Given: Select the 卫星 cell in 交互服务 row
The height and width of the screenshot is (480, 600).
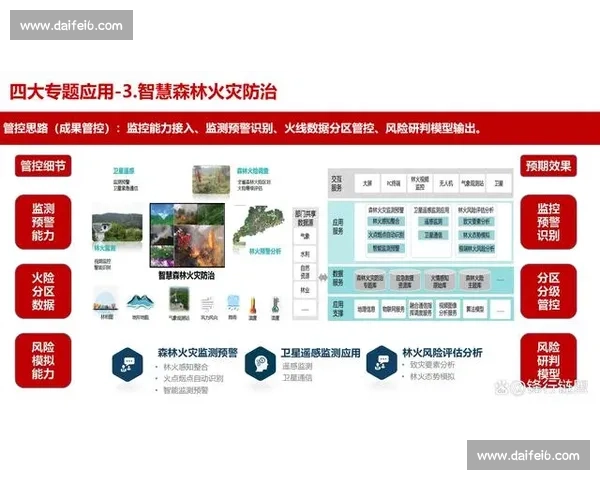Looking at the screenshot, I should point(499,183).
